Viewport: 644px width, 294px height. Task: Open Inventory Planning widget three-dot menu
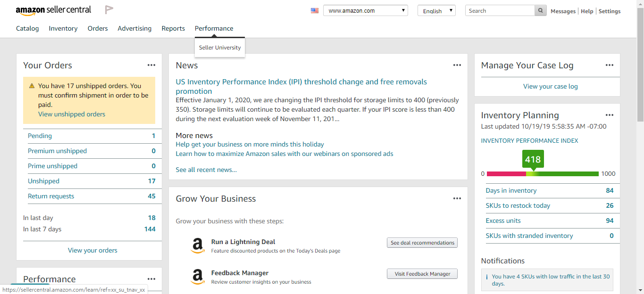point(610,115)
